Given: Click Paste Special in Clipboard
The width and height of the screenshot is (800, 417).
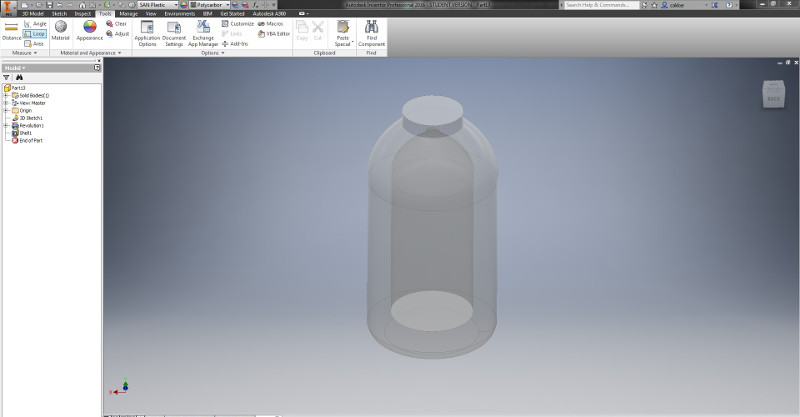Looking at the screenshot, I should (343, 34).
